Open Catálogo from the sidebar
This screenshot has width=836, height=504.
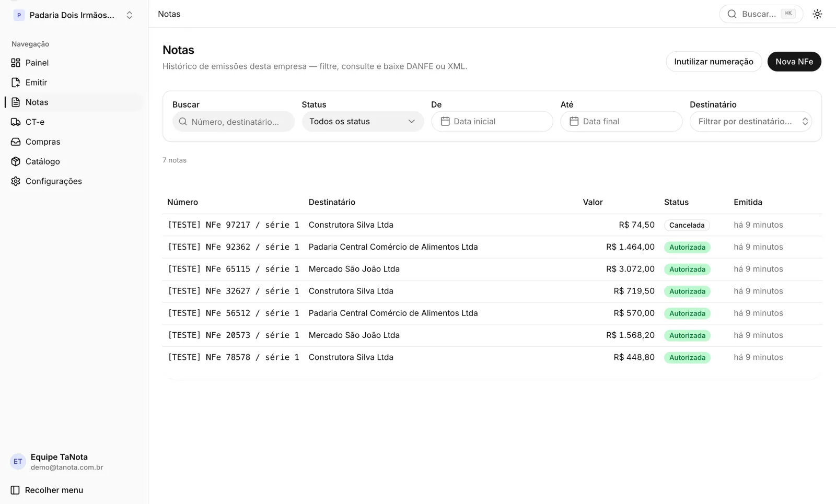click(x=74, y=161)
